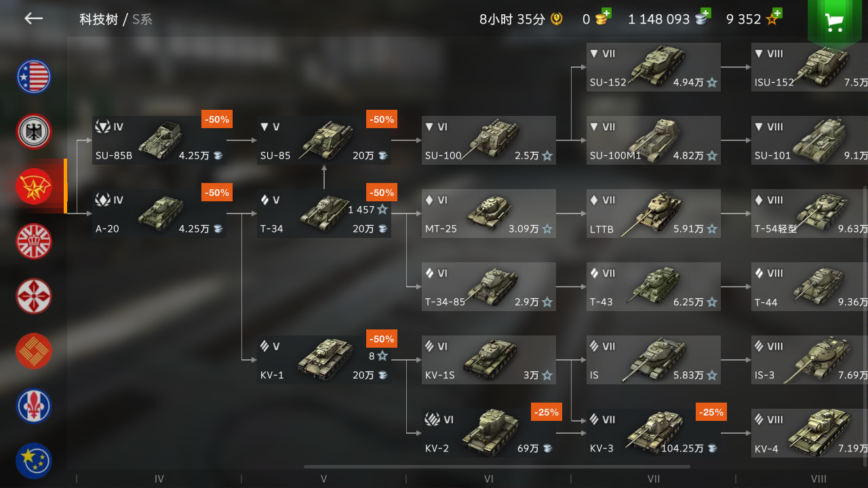Select the USA nation flag icon

(34, 77)
